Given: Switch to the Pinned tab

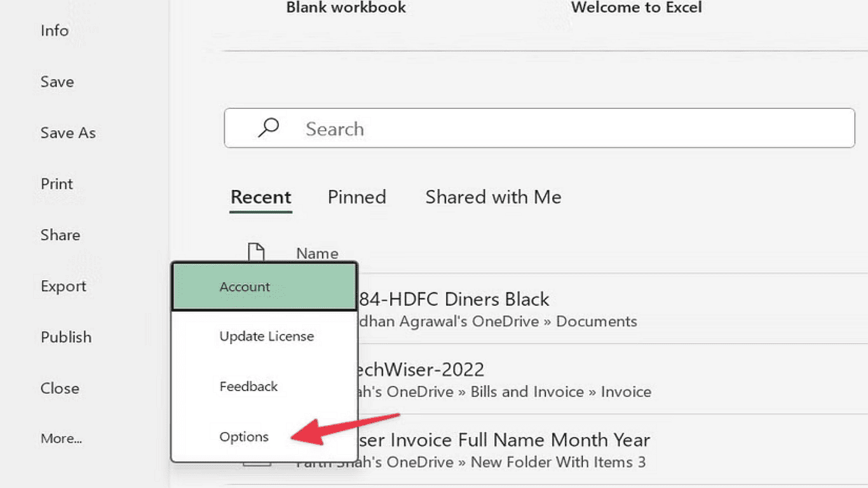Looking at the screenshot, I should coord(357,197).
